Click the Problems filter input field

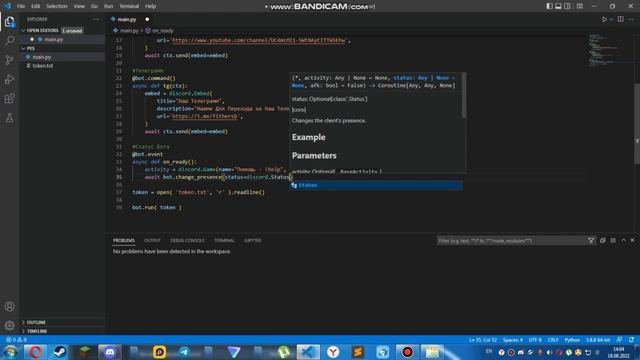click(511, 240)
